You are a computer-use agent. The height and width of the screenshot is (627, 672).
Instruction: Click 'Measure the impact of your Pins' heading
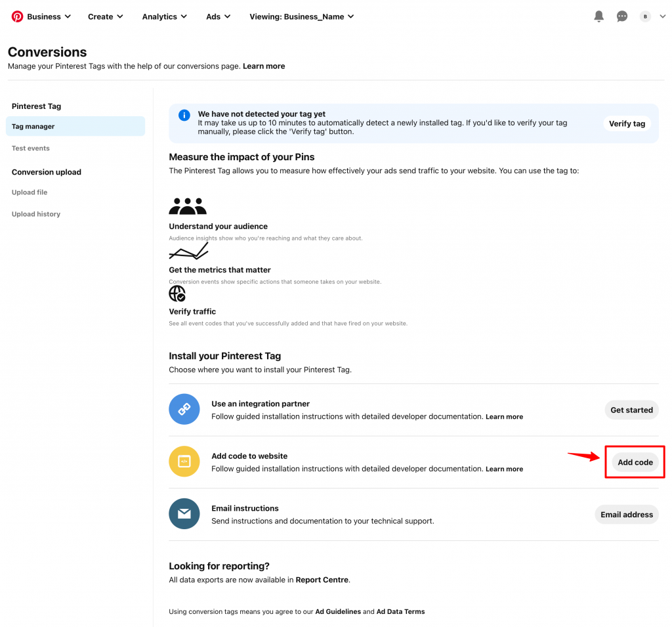pyautogui.click(x=241, y=157)
